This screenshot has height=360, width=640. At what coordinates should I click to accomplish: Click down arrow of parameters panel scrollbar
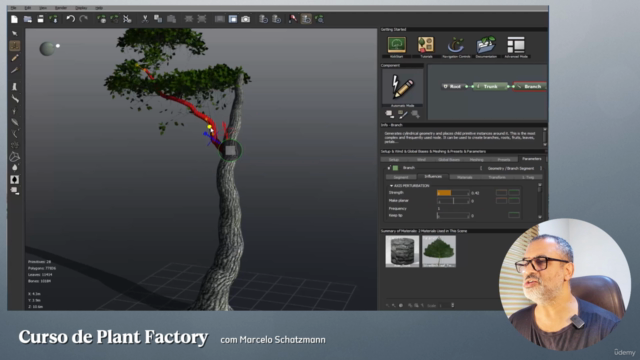(x=540, y=217)
